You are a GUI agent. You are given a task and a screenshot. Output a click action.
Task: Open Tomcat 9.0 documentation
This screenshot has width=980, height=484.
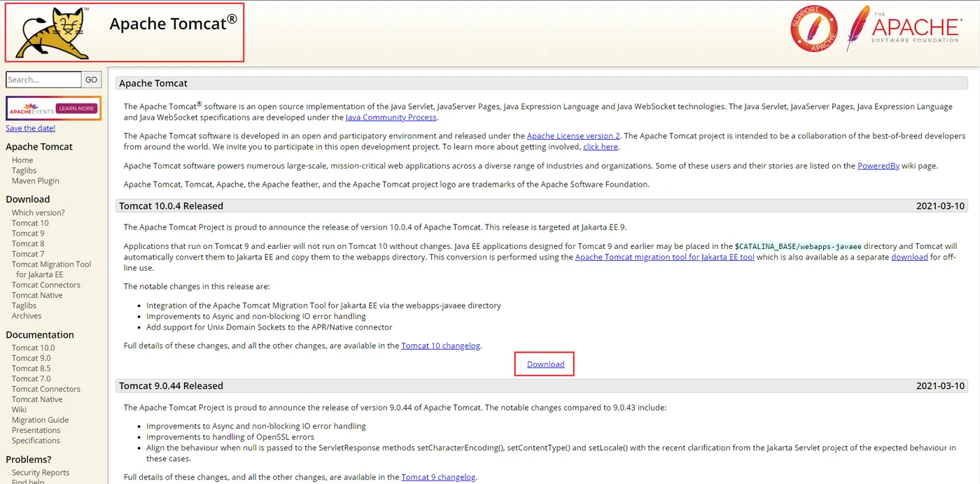(31, 358)
